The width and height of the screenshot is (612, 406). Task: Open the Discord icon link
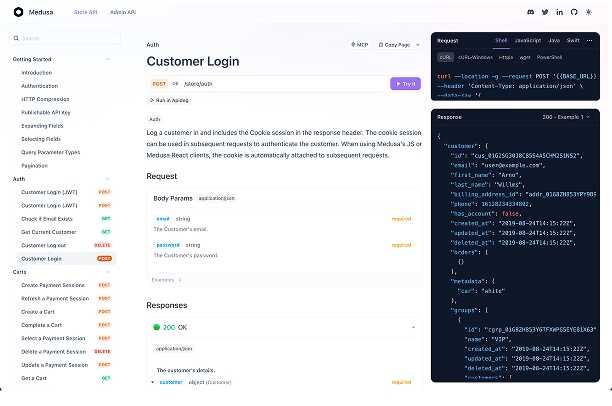[530, 12]
